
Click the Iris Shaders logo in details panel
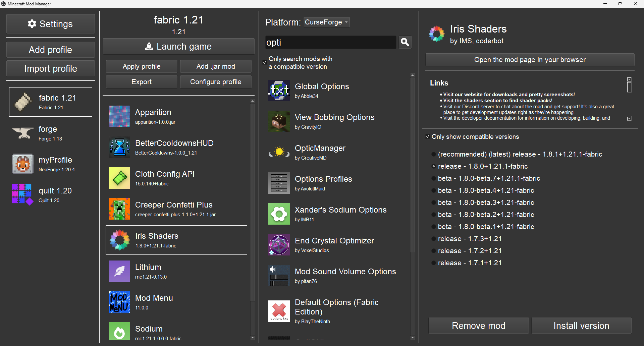click(437, 34)
